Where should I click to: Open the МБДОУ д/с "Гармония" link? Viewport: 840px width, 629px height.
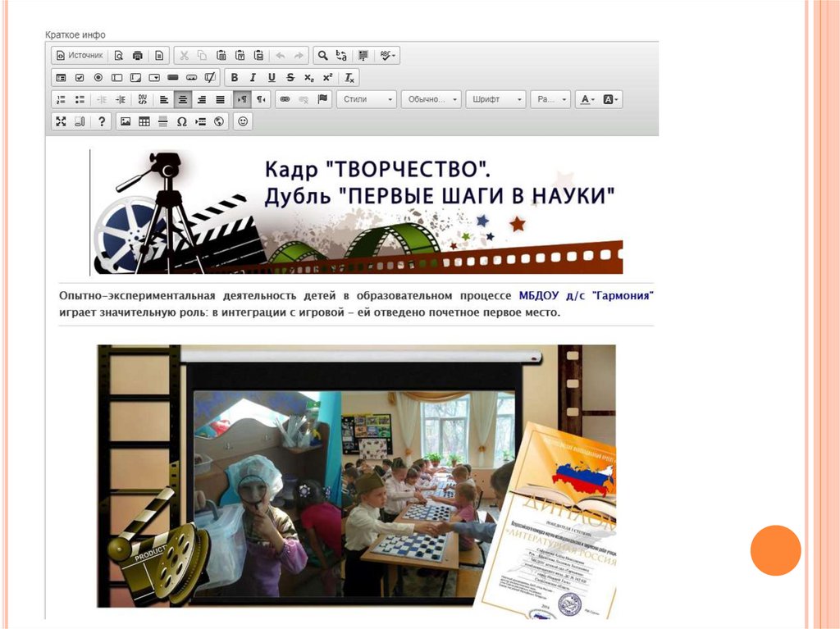pos(586,296)
